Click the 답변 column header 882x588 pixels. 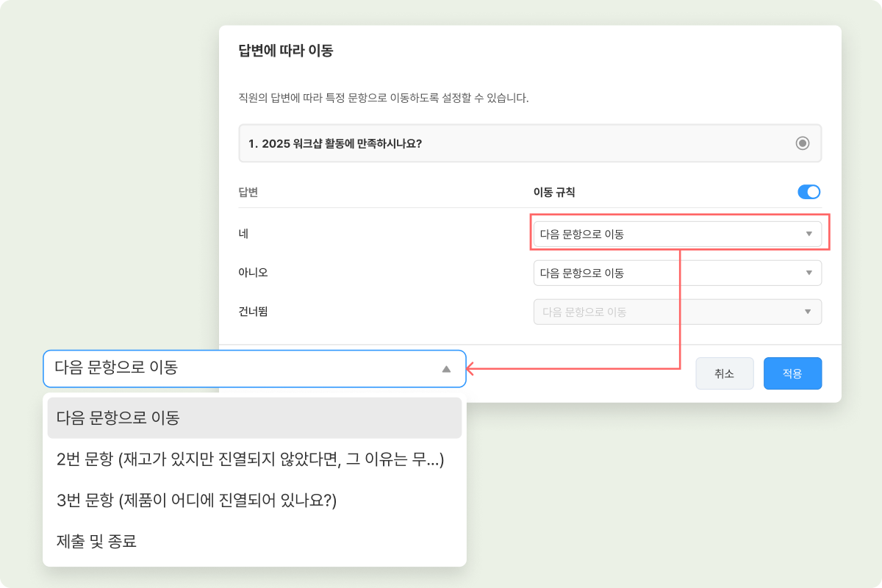click(248, 192)
